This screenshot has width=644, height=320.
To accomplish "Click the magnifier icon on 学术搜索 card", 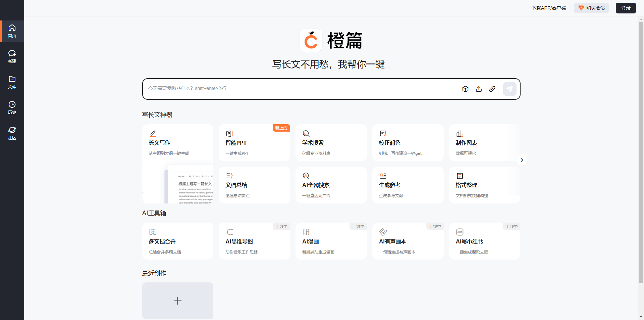I will (x=306, y=134).
